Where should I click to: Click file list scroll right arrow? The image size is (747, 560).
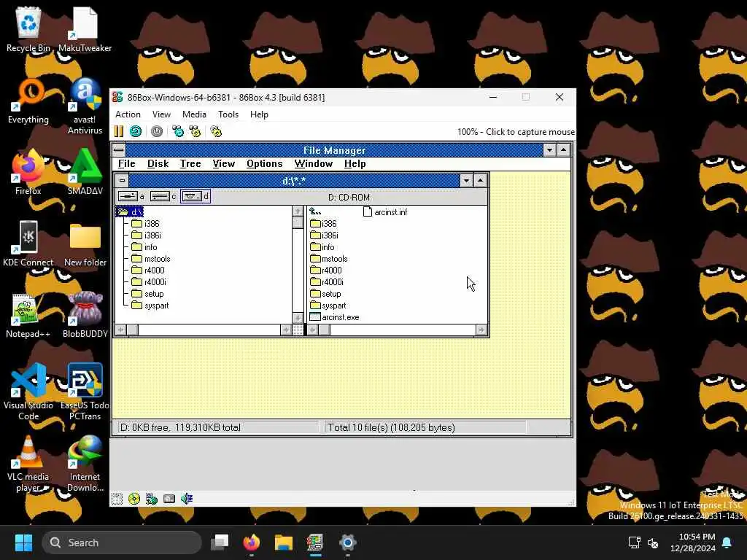click(x=481, y=330)
